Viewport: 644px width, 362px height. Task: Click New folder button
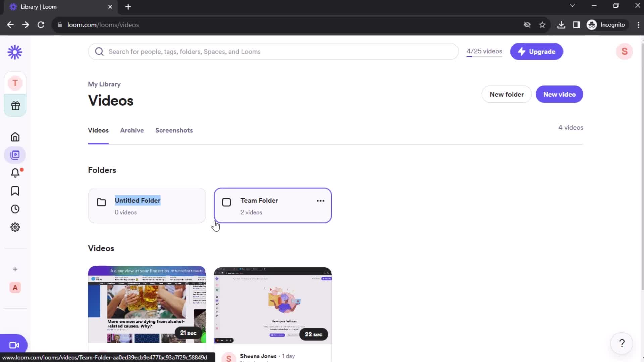[506, 94]
